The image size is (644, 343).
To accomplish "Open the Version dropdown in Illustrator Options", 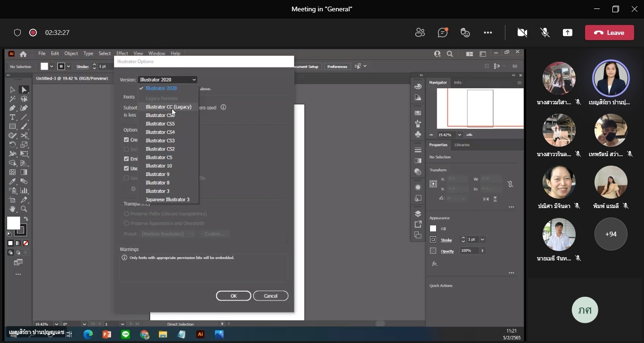I will click(x=167, y=80).
